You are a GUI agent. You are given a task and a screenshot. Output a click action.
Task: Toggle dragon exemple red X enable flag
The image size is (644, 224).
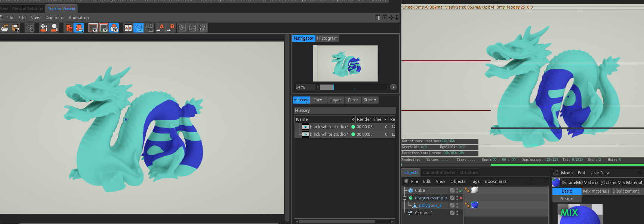pyautogui.click(x=461, y=198)
